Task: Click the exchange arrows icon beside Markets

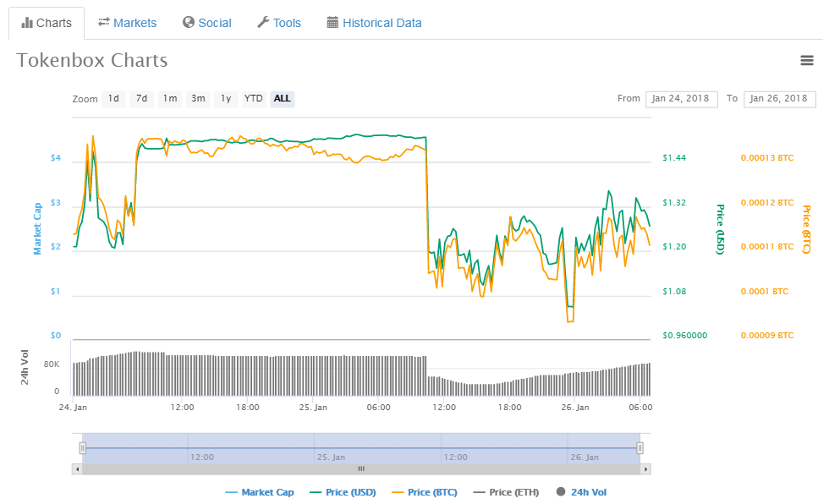Action: tap(103, 22)
